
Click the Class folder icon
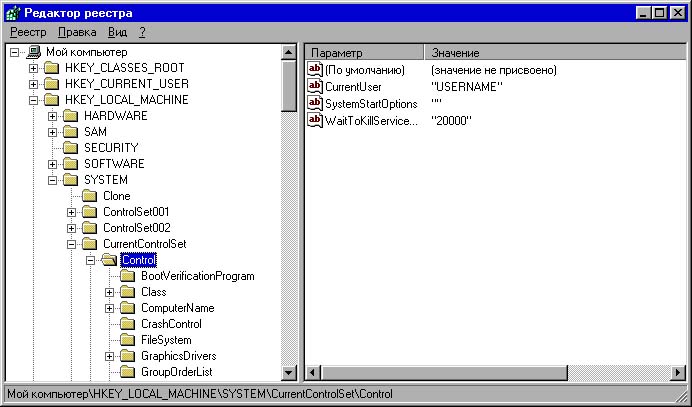point(128,292)
